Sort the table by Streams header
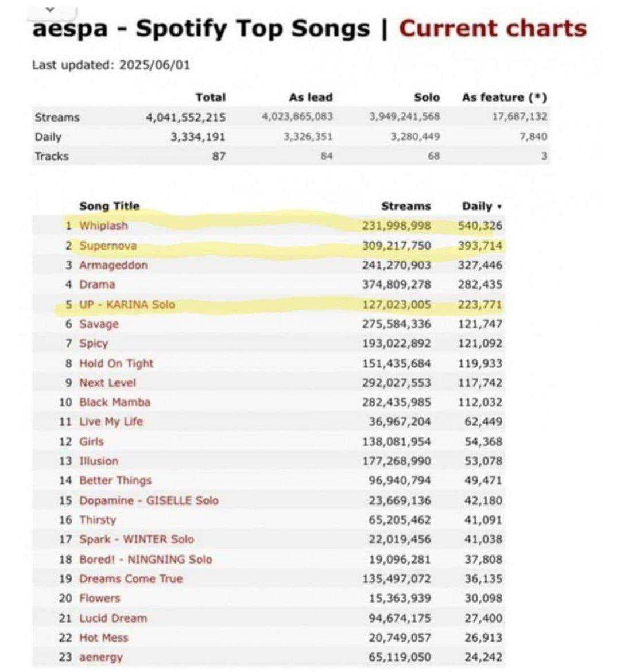 point(405,206)
